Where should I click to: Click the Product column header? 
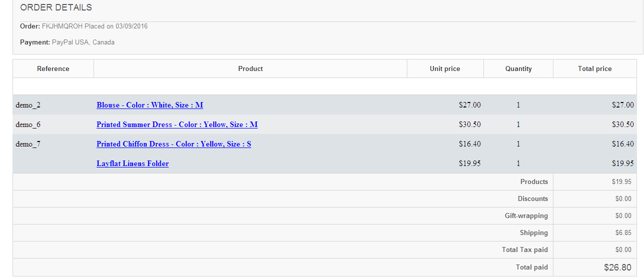pos(250,69)
